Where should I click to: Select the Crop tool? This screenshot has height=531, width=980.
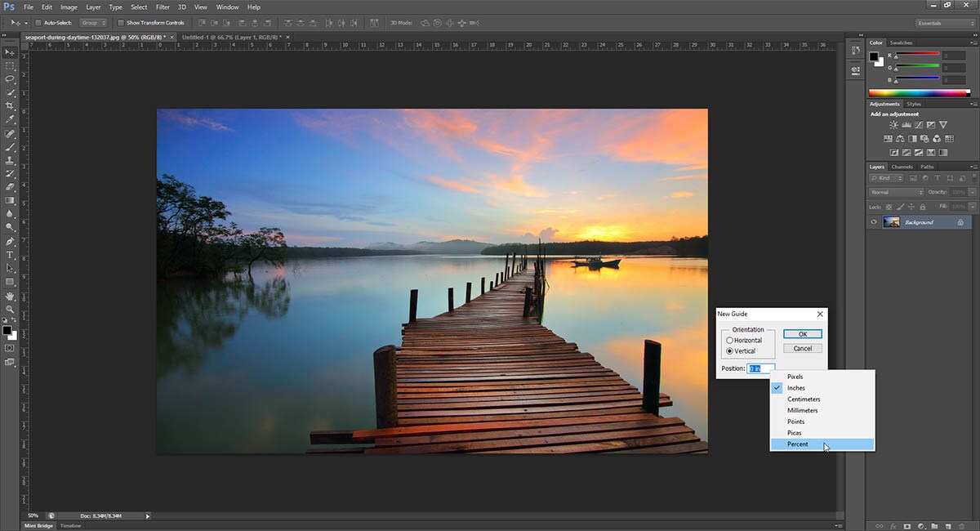point(10,105)
